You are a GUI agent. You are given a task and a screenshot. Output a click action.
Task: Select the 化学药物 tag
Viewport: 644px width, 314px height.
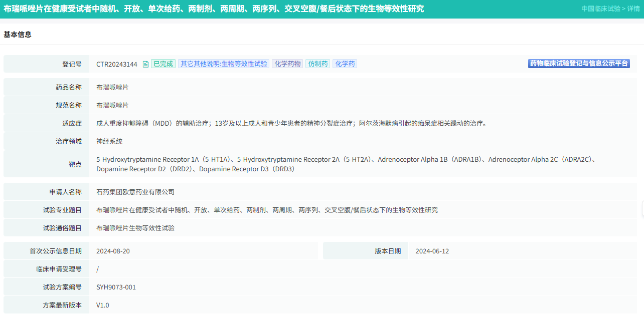tap(287, 64)
